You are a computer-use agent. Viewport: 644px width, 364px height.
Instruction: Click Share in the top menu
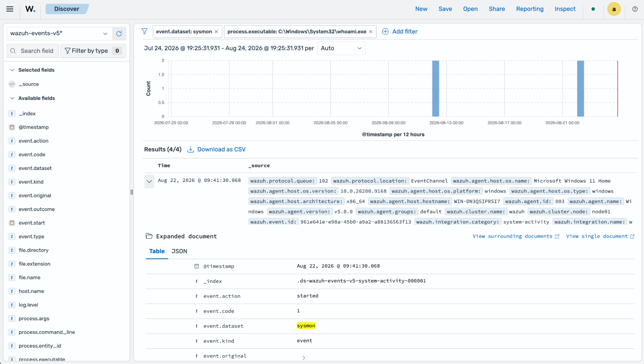[x=496, y=9]
